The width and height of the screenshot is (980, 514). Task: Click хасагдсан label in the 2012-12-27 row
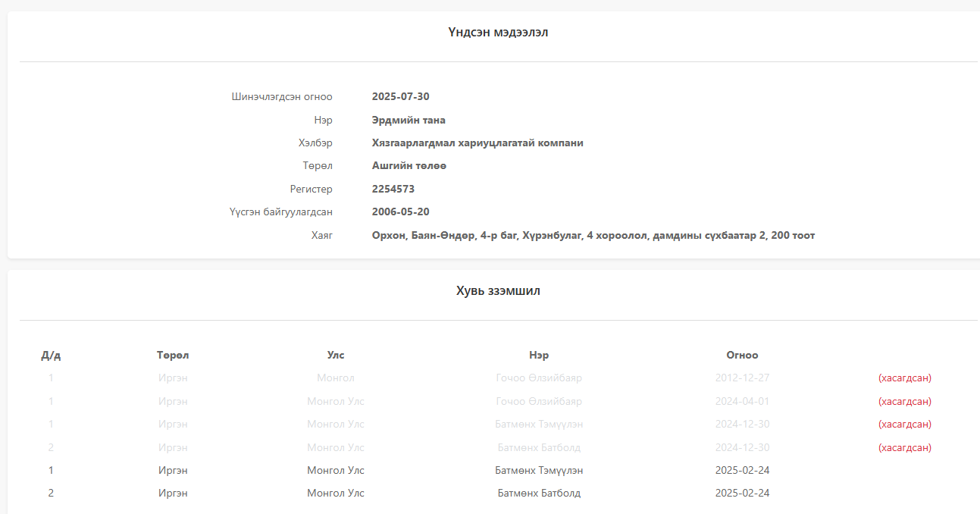point(904,378)
